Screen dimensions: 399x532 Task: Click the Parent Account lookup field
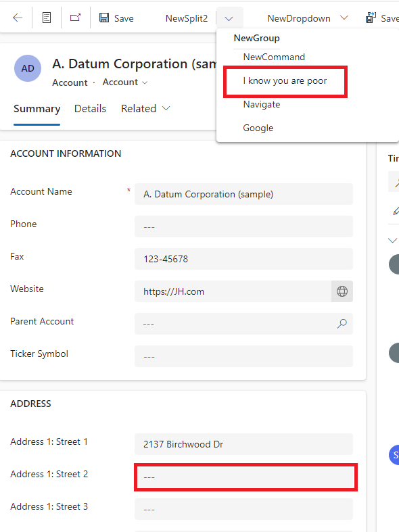[x=243, y=324]
